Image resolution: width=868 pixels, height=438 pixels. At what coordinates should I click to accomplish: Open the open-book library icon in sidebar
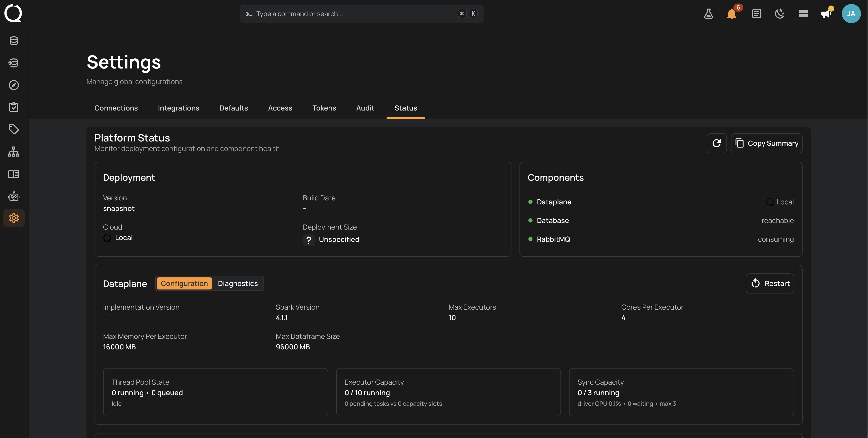14,174
